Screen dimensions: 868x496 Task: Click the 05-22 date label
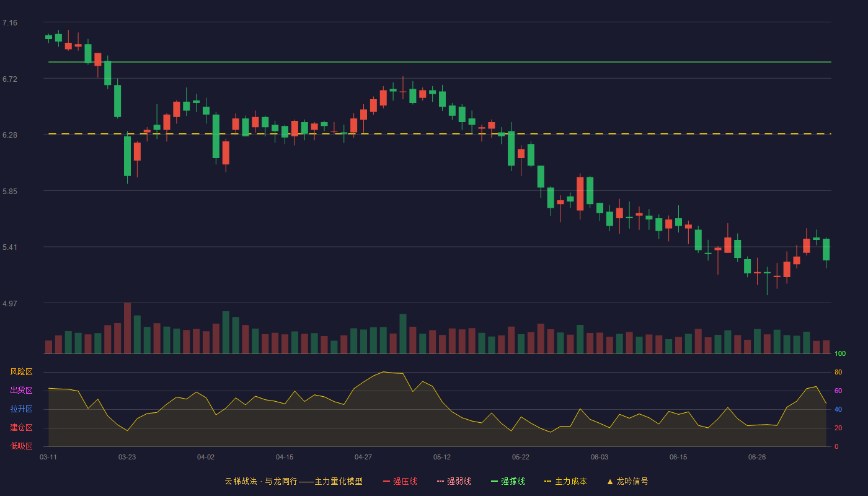[521, 457]
